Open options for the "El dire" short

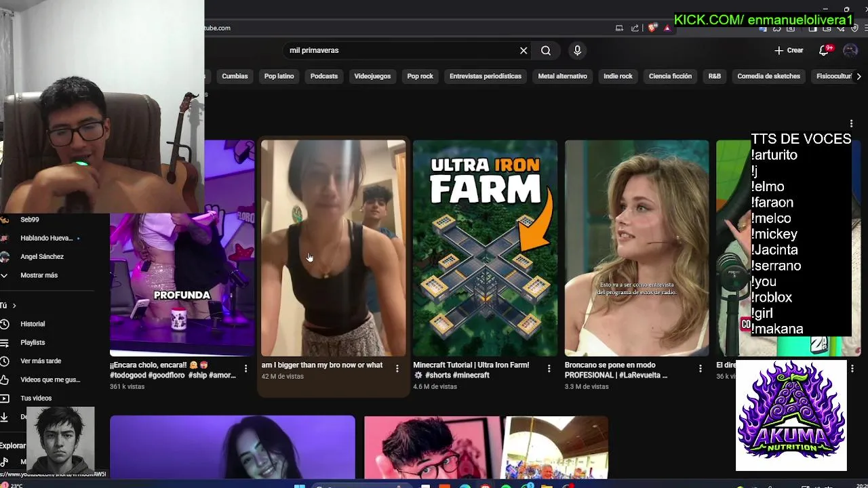click(852, 368)
